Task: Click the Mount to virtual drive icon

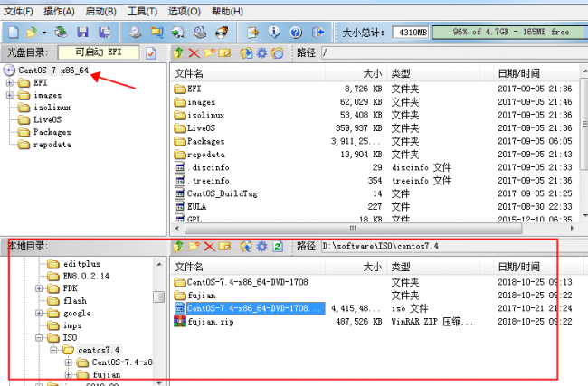Action: click(x=200, y=33)
